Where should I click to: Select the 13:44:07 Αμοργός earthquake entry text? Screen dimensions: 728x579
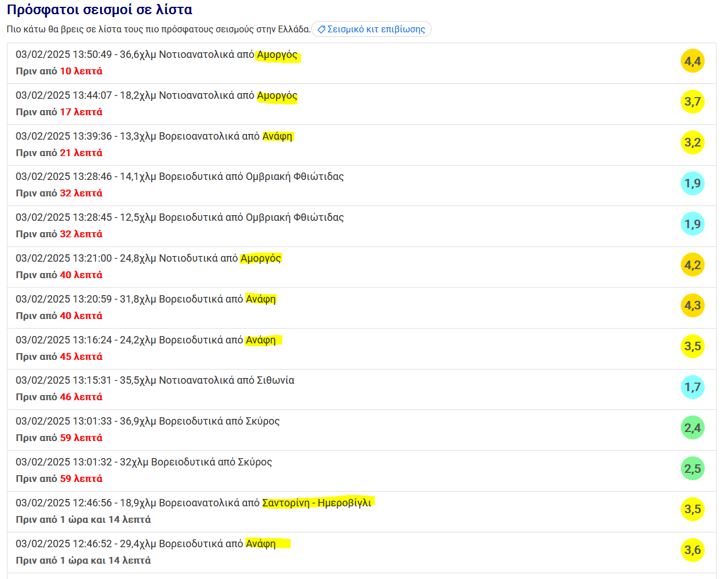pyautogui.click(x=157, y=95)
